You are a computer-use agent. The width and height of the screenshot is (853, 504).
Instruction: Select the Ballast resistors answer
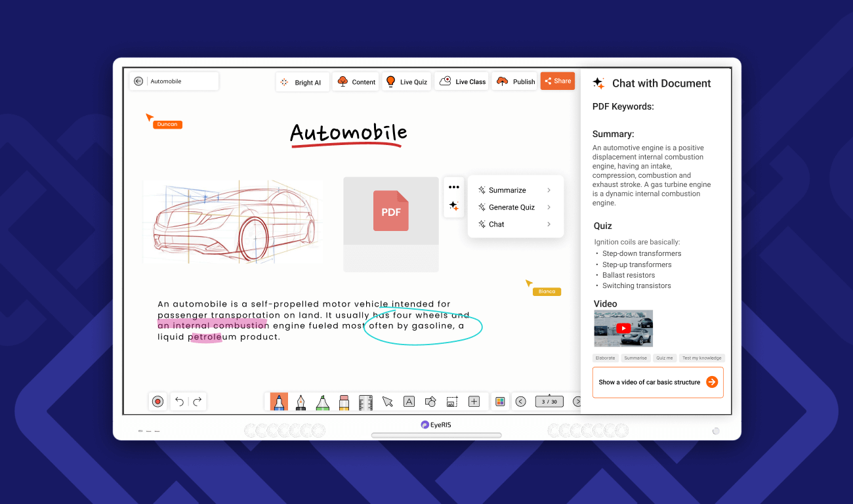point(629,275)
